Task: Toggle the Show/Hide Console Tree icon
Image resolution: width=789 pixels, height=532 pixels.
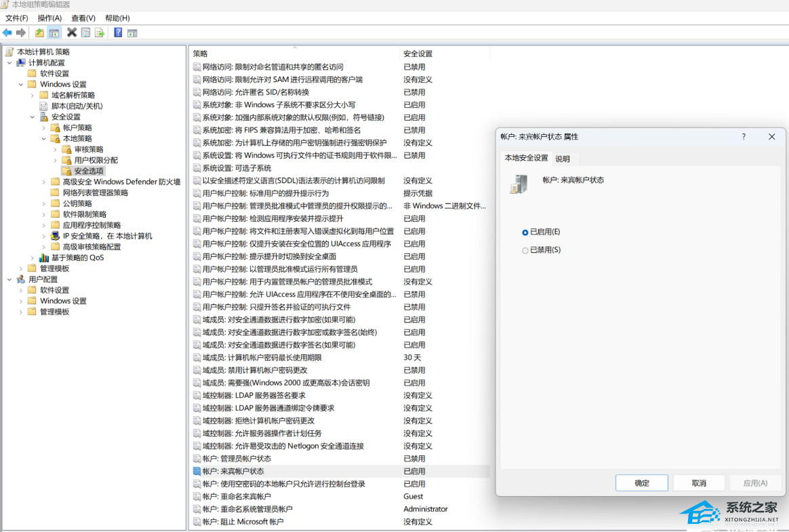Action: point(54,33)
